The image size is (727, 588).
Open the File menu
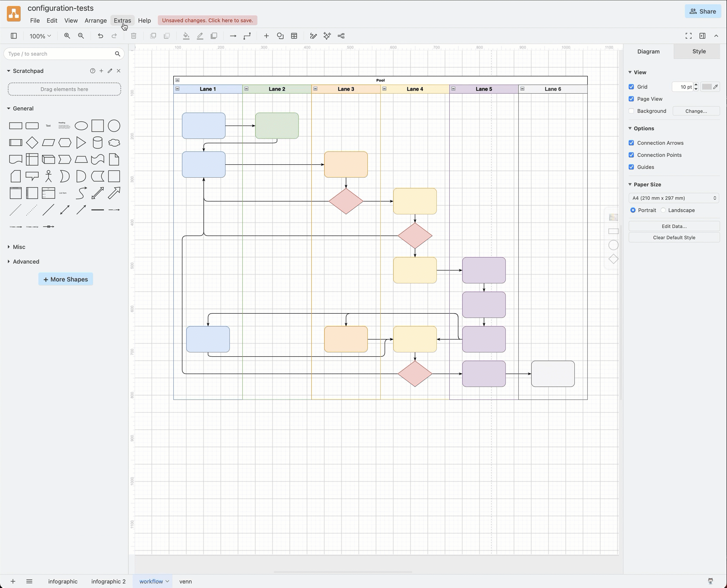click(x=35, y=20)
